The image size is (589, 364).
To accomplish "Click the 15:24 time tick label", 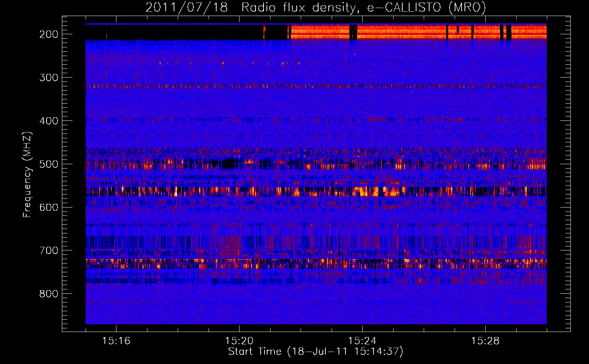I will point(362,341).
